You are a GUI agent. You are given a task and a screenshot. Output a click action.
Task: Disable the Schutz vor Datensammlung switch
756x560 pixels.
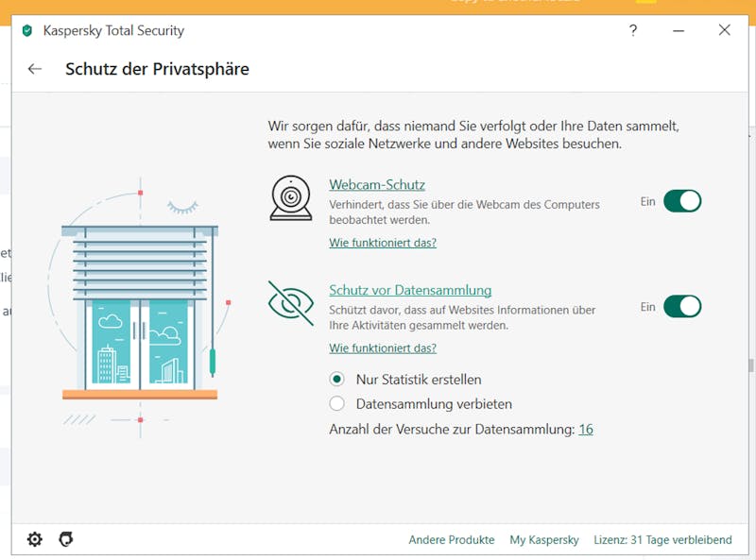tap(682, 307)
